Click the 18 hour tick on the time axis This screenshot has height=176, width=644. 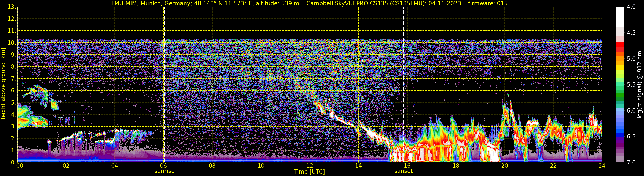point(456,166)
